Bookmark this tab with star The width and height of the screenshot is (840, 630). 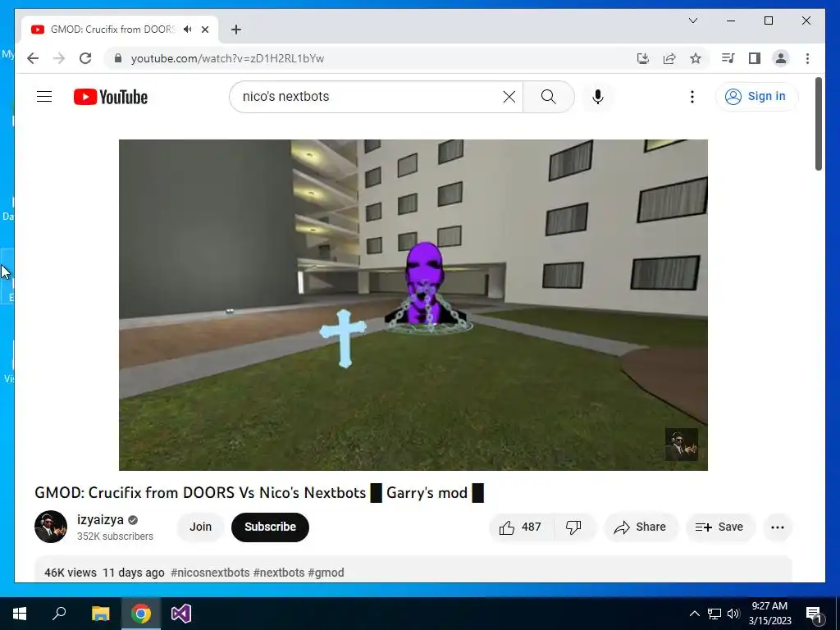pyautogui.click(x=696, y=58)
